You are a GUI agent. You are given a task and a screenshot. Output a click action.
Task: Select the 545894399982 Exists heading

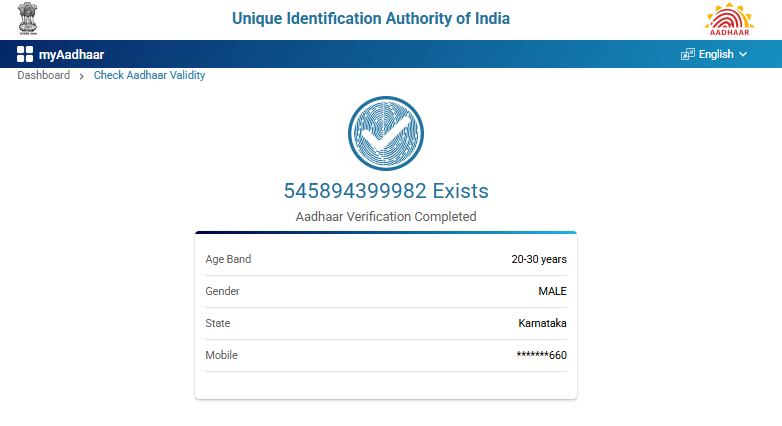click(386, 191)
